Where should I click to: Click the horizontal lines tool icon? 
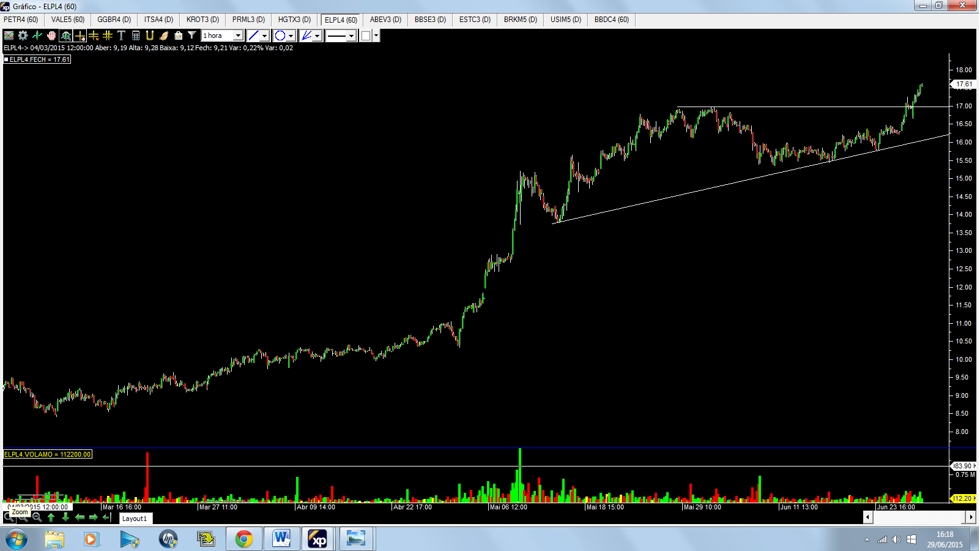(x=94, y=36)
